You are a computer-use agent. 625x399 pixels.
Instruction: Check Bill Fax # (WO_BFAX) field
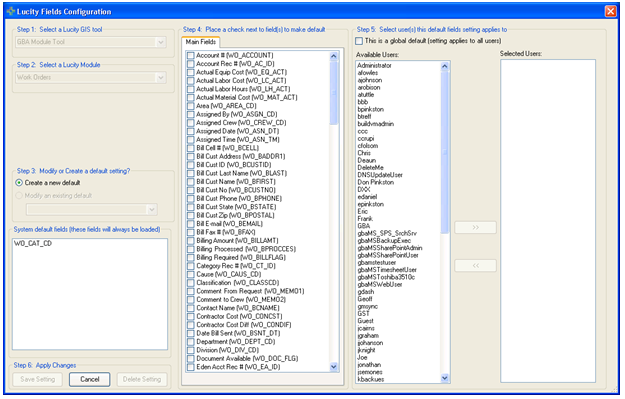click(191, 232)
